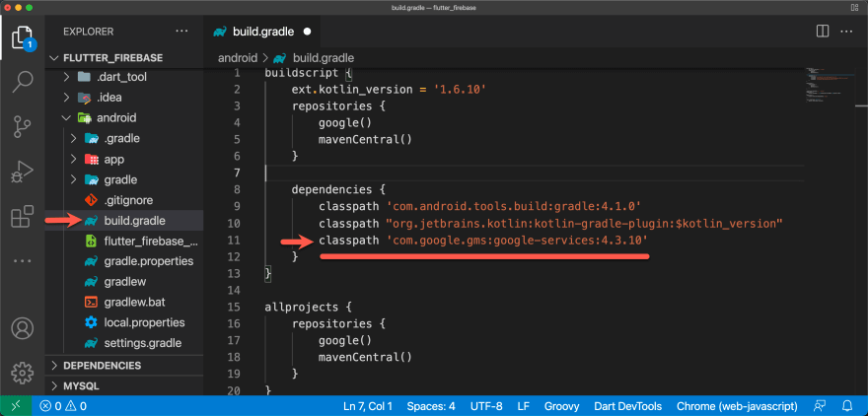868x416 pixels.
Task: Open the Explorer view in activity bar
Action: [22, 38]
